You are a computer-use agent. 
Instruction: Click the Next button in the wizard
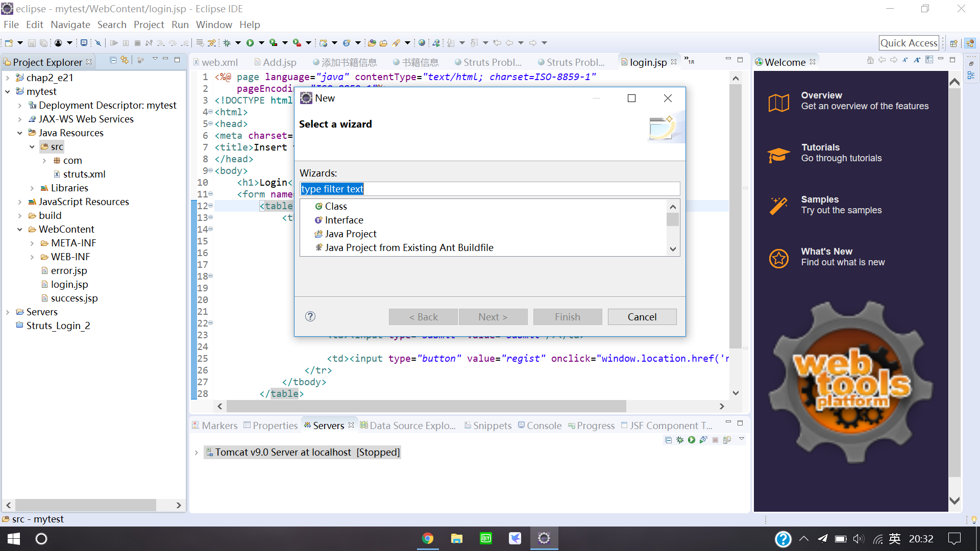point(493,316)
